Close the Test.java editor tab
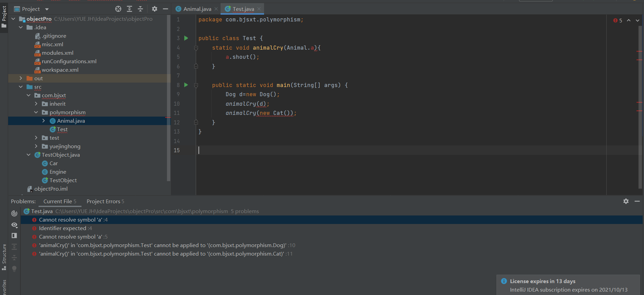 [x=259, y=9]
